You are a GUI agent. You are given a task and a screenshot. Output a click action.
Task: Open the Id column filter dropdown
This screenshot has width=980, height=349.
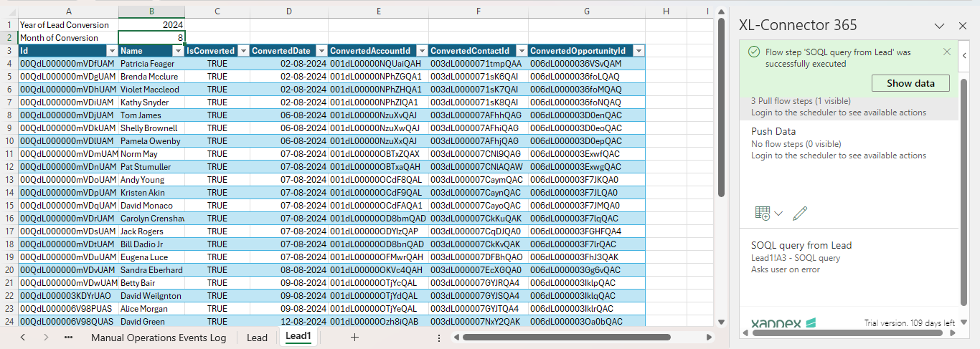111,51
